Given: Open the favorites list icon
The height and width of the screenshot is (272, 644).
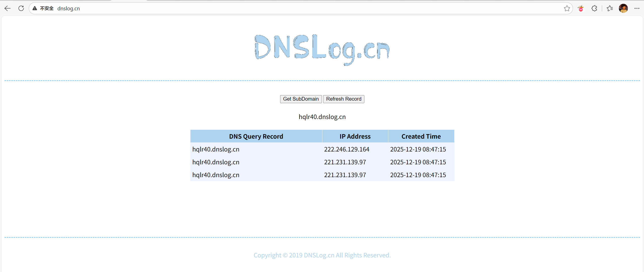Looking at the screenshot, I should point(610,8).
